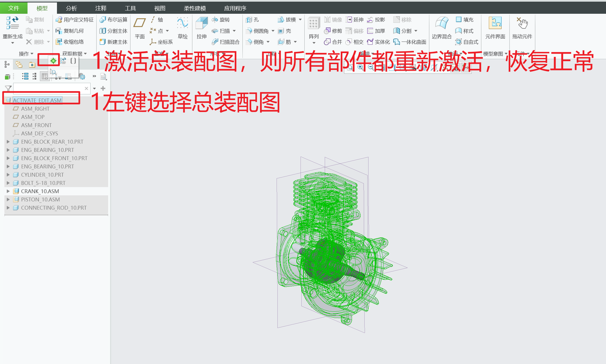Select the Extrude (拉伸) tool
The height and width of the screenshot is (364, 606).
click(201, 23)
